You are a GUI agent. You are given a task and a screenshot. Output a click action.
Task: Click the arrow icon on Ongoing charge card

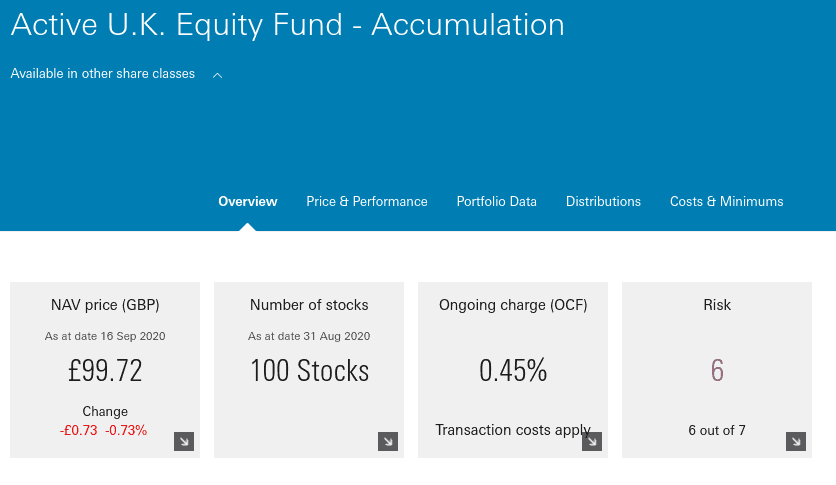[x=592, y=441]
